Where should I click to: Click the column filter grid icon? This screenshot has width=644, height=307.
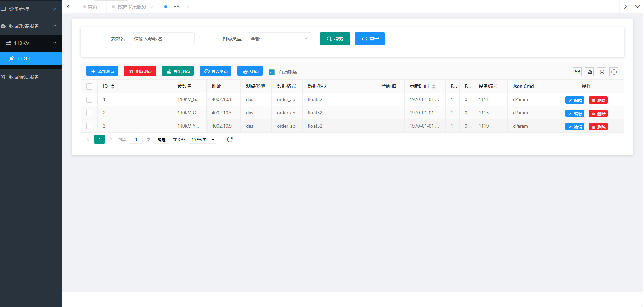coord(577,72)
